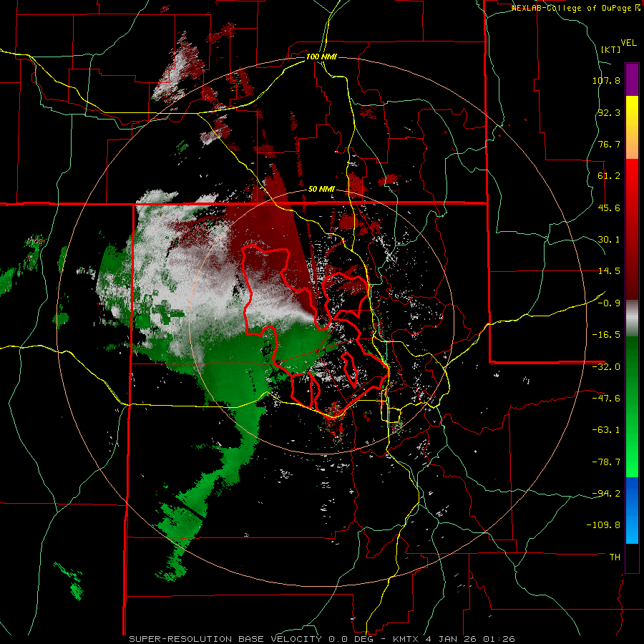The image size is (644, 644).
Task: Click the -63.1 legend label
Action: click(x=606, y=430)
